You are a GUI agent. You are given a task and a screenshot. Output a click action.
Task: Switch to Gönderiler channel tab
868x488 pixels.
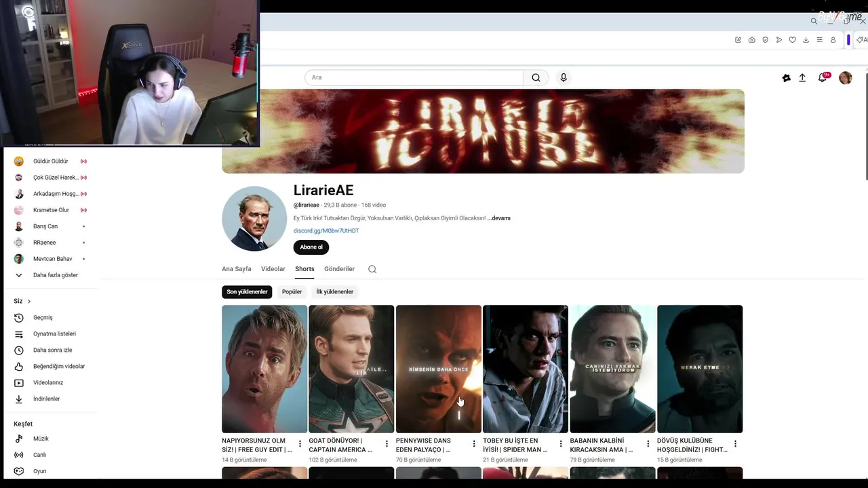340,269
